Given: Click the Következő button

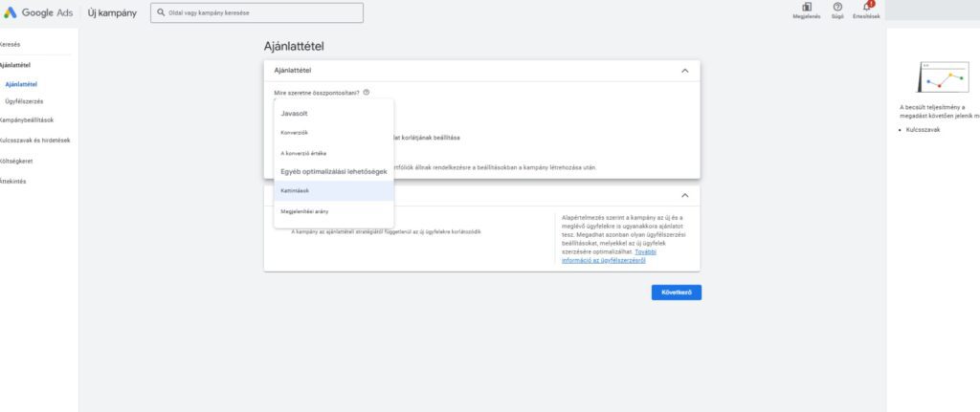Looking at the screenshot, I should [x=676, y=293].
